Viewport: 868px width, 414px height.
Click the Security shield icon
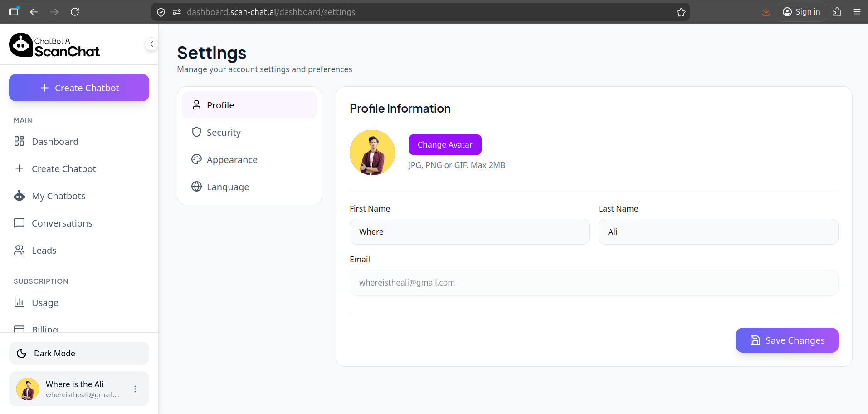point(196,132)
